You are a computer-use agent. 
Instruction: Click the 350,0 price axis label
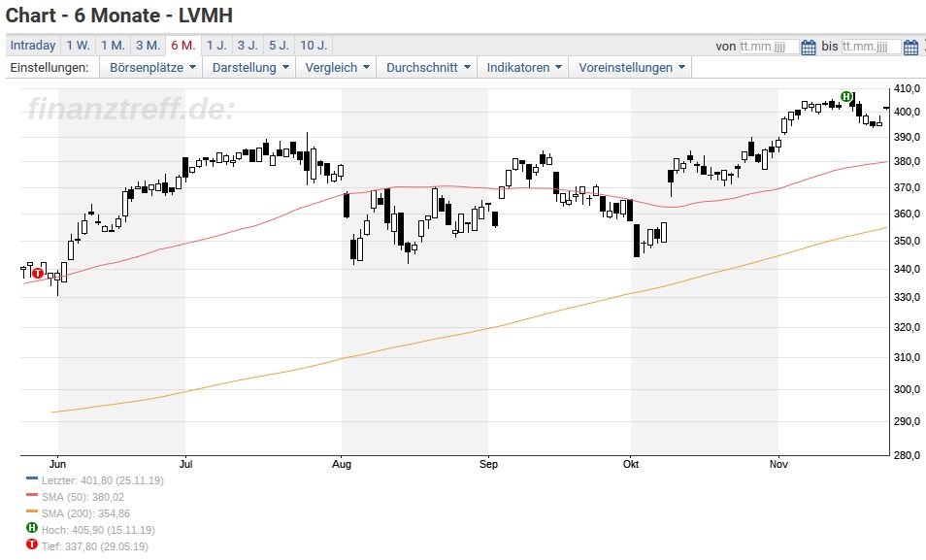pyautogui.click(x=908, y=241)
